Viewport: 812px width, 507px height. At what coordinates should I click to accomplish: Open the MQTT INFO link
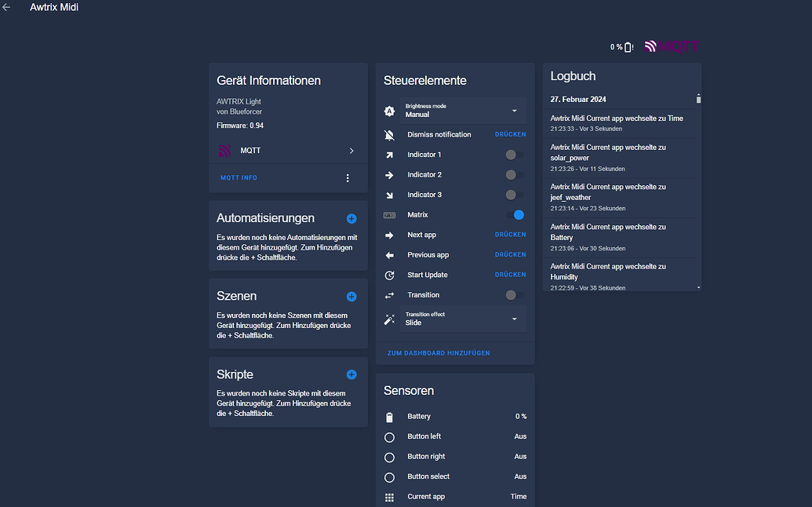point(239,177)
